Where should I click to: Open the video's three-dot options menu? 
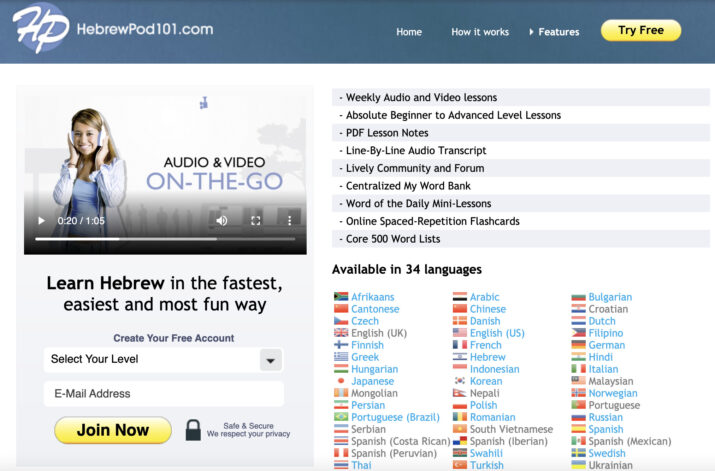[x=289, y=221]
